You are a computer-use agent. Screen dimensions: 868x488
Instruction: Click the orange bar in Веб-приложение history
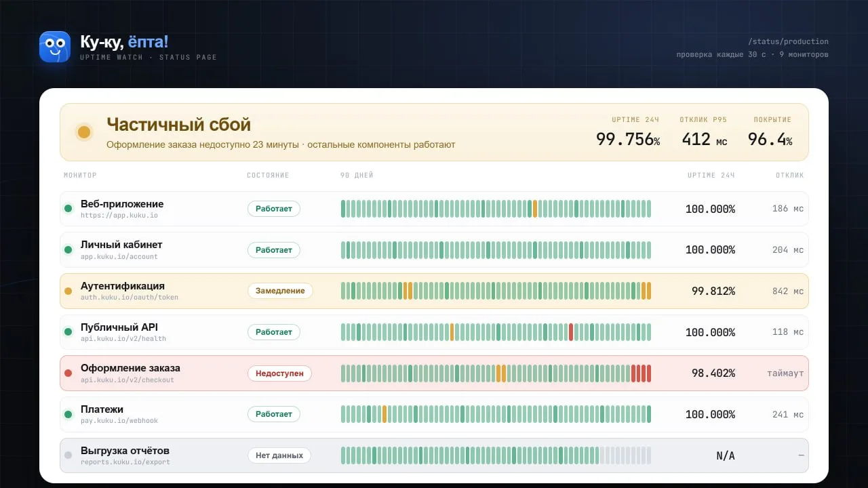[535, 209]
